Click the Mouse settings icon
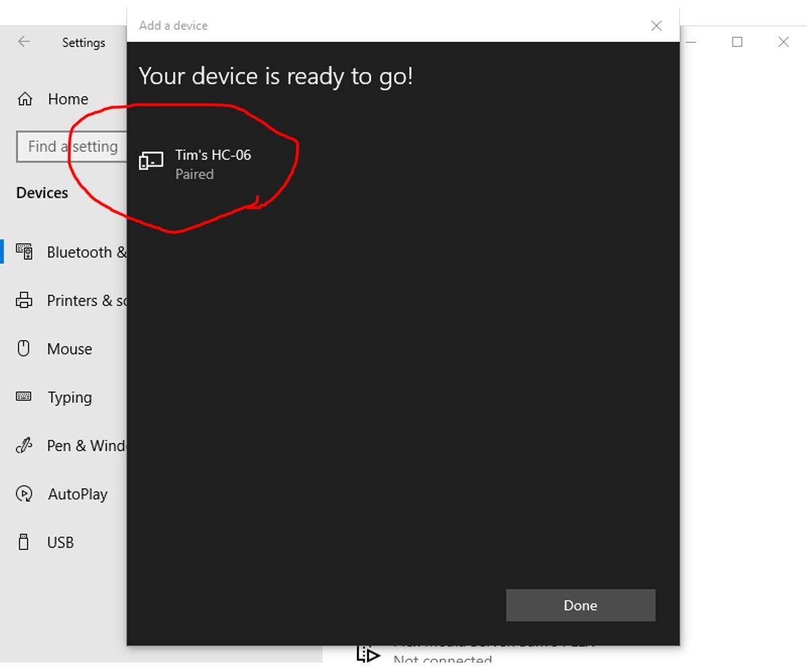 pyautogui.click(x=24, y=349)
